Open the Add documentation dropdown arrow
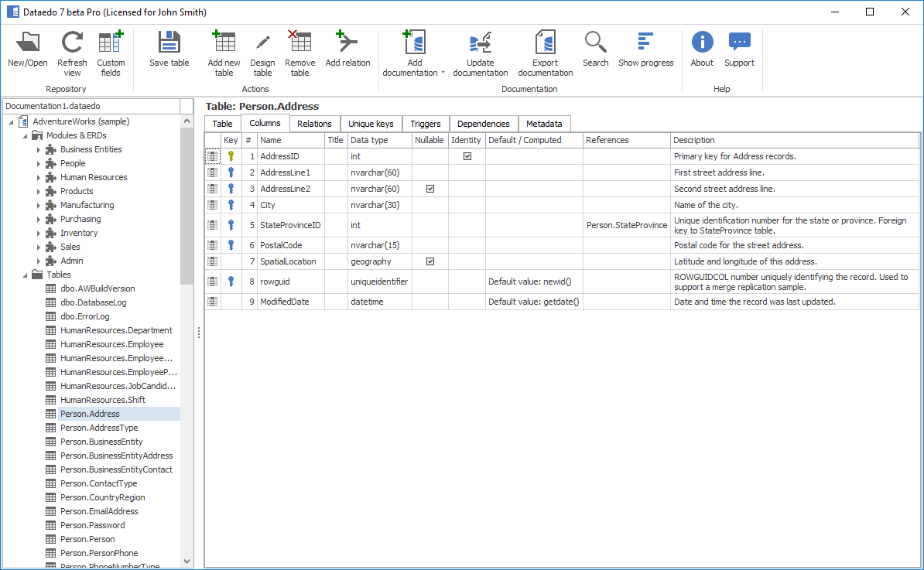Screen dimensions: 924x570 [443, 73]
